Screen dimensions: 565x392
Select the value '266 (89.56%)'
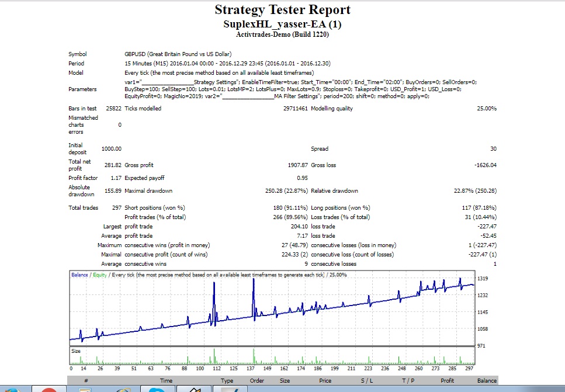(x=290, y=217)
